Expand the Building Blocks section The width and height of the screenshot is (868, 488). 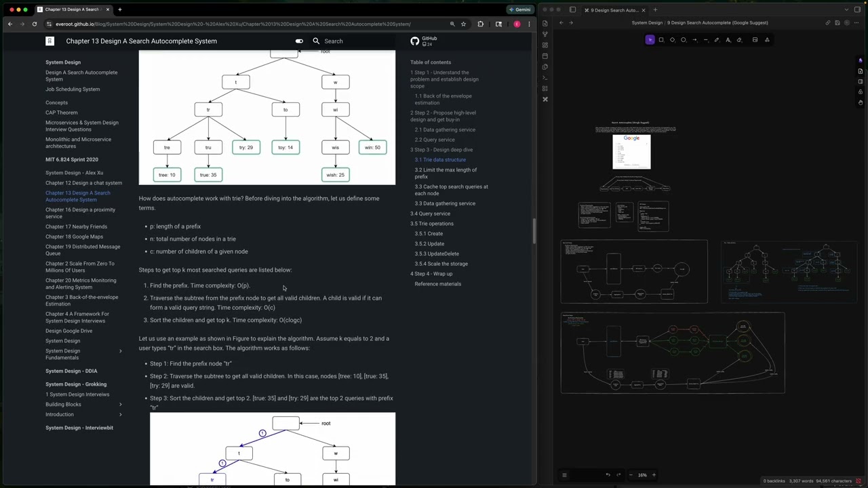(x=121, y=405)
